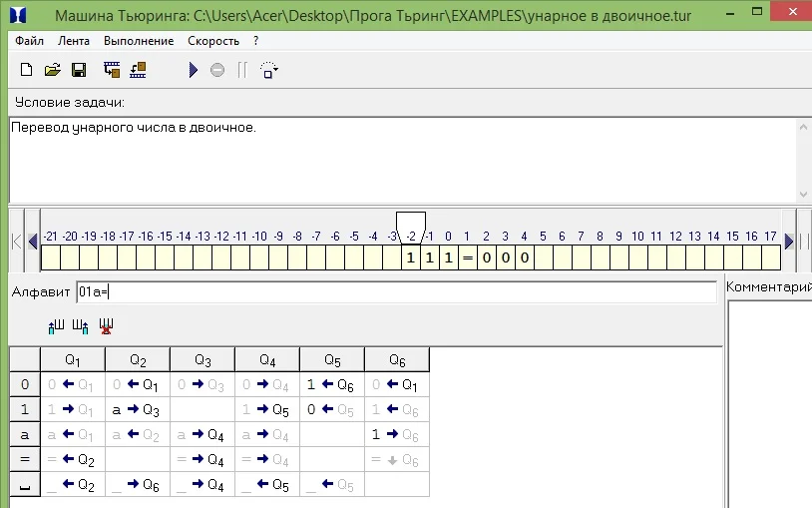Click the delete column icon with the red cross
This screenshot has width=812, height=508.
pyautogui.click(x=106, y=326)
